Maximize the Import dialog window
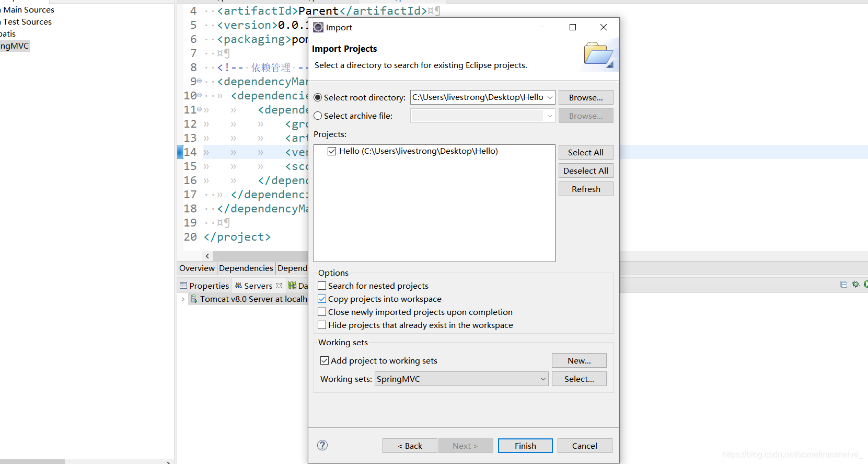 (x=573, y=27)
